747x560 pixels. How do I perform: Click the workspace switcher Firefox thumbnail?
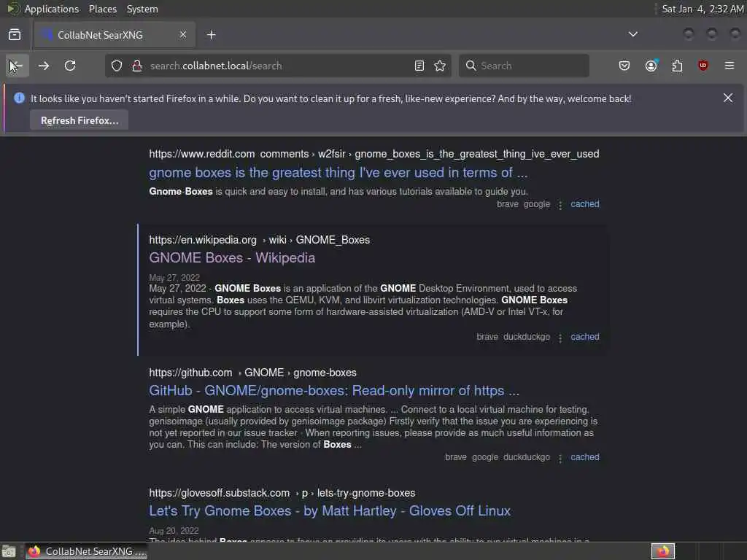point(662,551)
